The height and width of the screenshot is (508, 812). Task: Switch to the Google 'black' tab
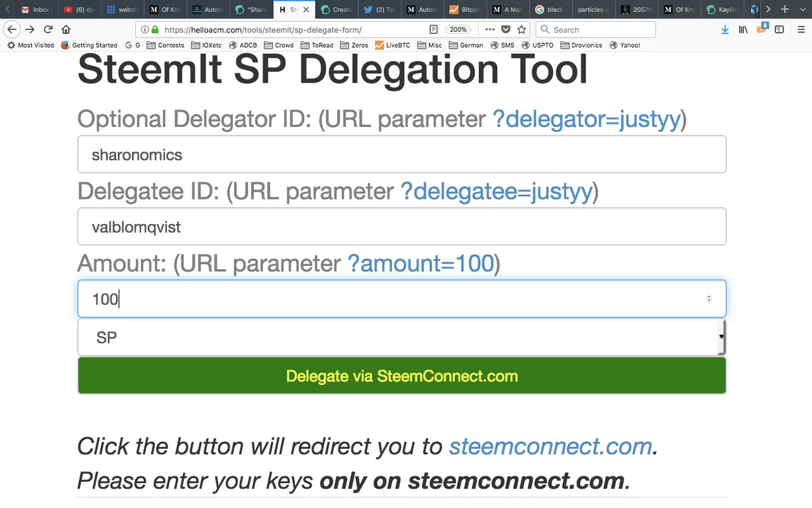[552, 10]
